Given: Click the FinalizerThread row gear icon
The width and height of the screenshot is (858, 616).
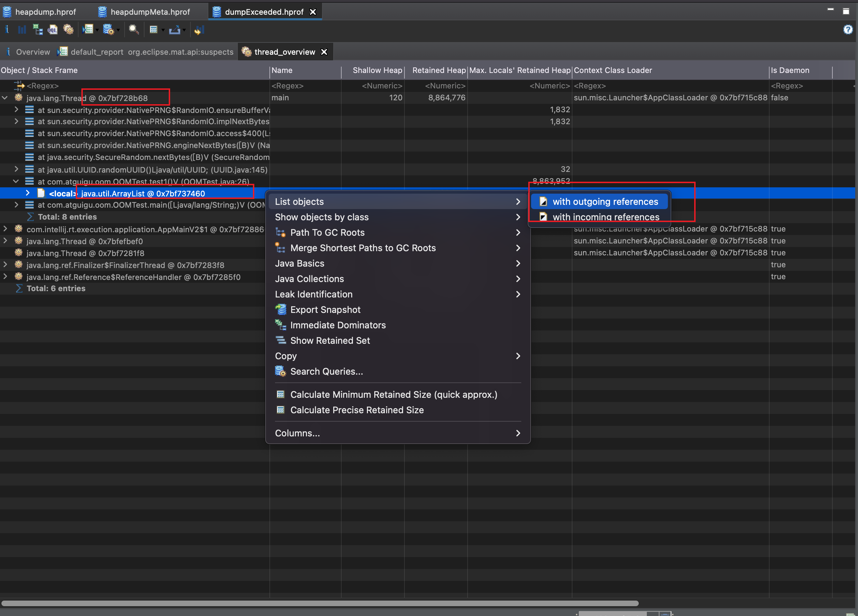Looking at the screenshot, I should (x=18, y=265).
